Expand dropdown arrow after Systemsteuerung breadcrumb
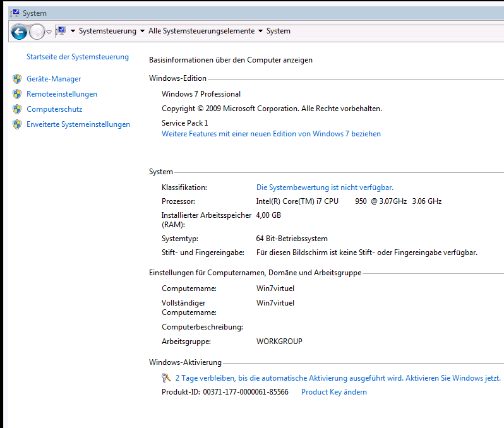This screenshot has height=428, width=504. coord(142,31)
